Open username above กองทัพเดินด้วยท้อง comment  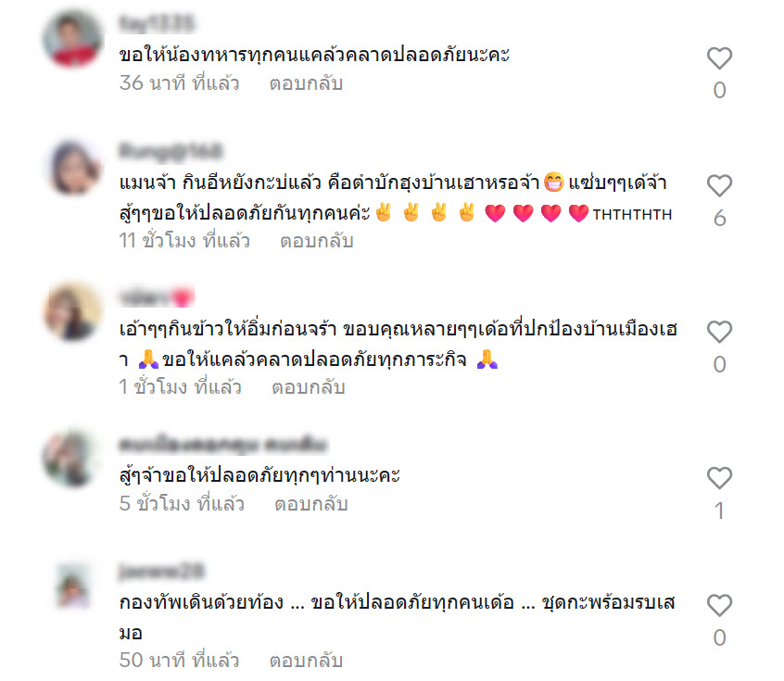point(161,571)
